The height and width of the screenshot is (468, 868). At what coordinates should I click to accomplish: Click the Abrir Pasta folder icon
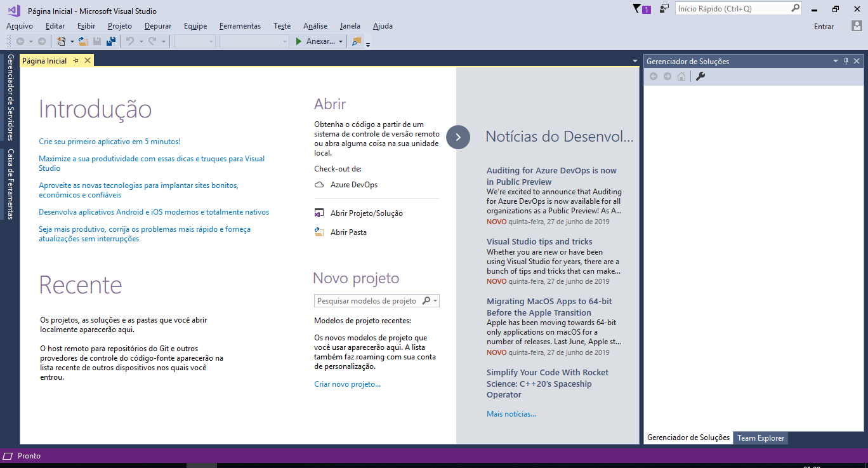[319, 232]
